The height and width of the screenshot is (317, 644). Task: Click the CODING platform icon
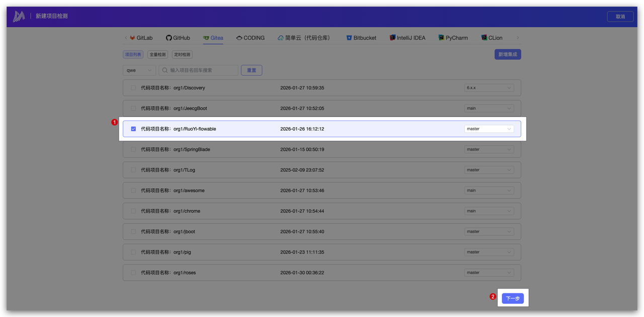click(239, 38)
